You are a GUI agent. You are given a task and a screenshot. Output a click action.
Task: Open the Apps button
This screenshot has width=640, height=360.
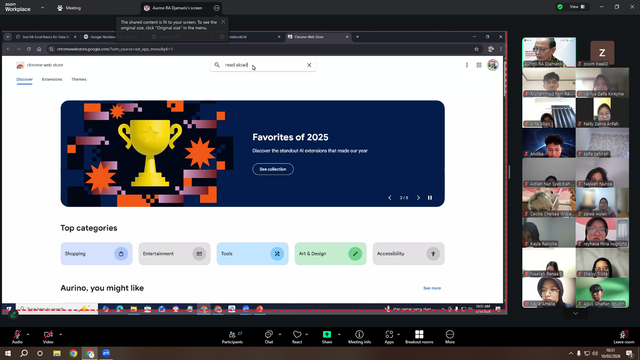pos(389,337)
